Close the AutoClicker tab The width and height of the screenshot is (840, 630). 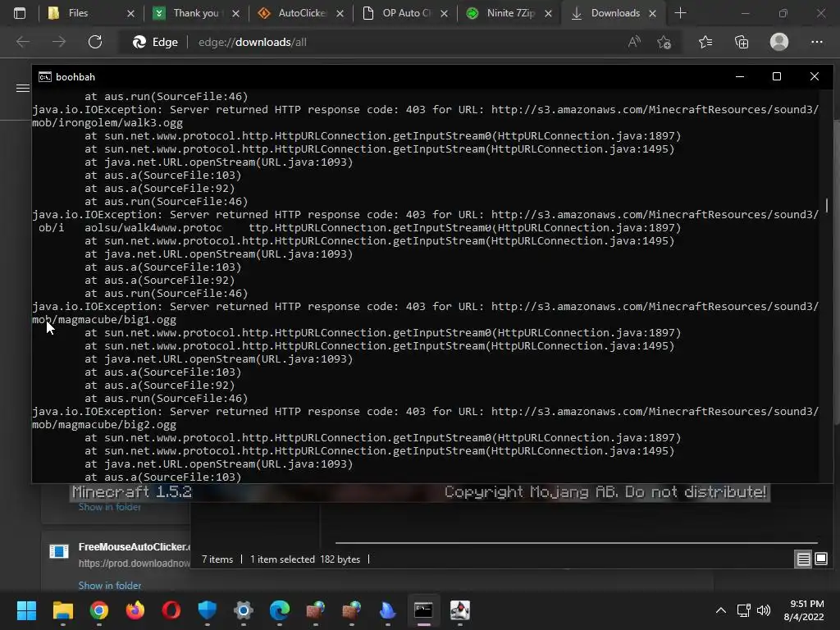[340, 14]
